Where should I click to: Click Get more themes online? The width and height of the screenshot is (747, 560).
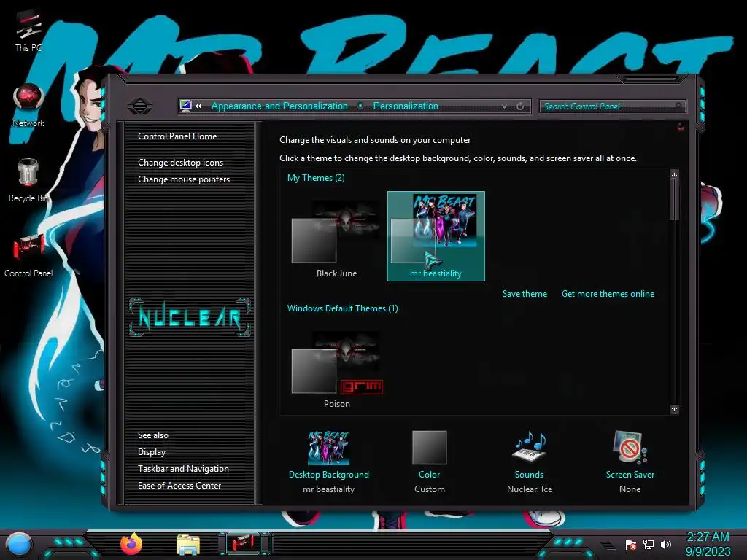(608, 294)
